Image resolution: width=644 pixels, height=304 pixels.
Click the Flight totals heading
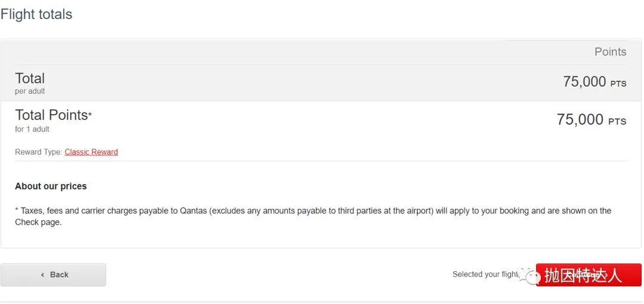(36, 14)
